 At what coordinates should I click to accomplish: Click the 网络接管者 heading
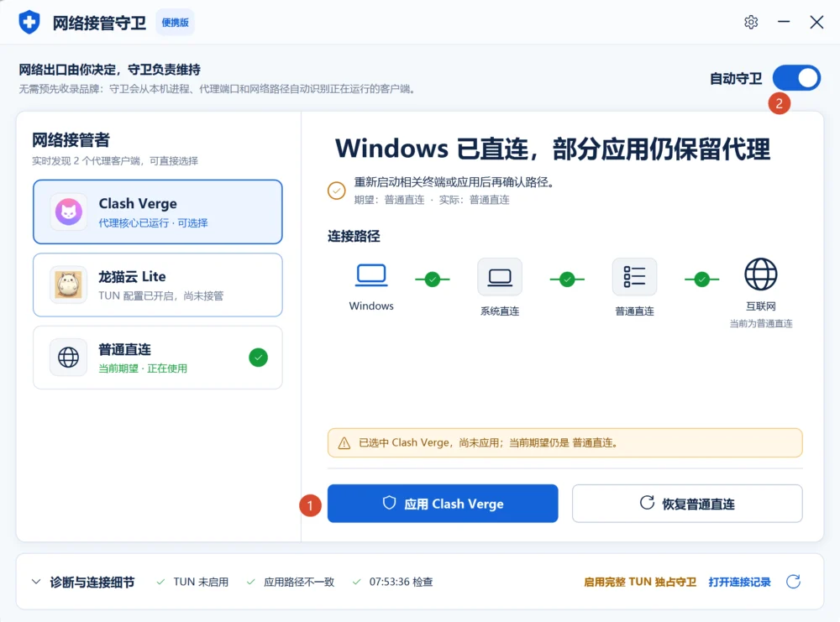pyautogui.click(x=71, y=139)
